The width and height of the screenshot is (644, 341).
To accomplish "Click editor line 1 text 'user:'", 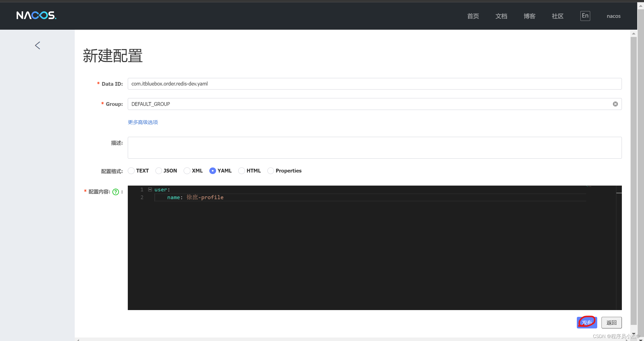I will click(162, 190).
